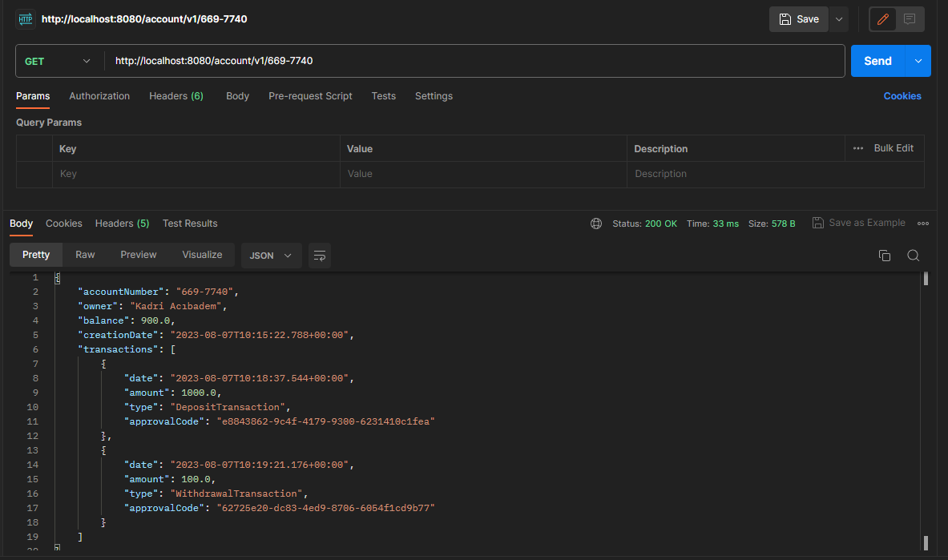
Task: Open the Tests tab
Action: pos(383,96)
